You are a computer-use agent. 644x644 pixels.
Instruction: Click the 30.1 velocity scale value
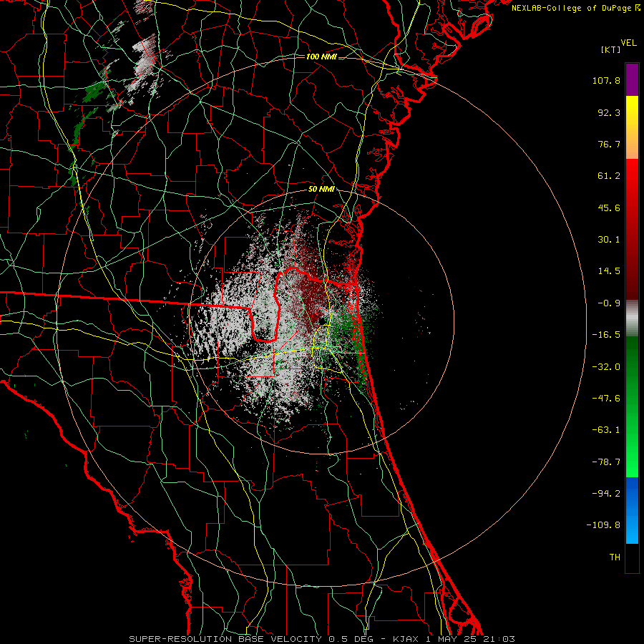(609, 240)
